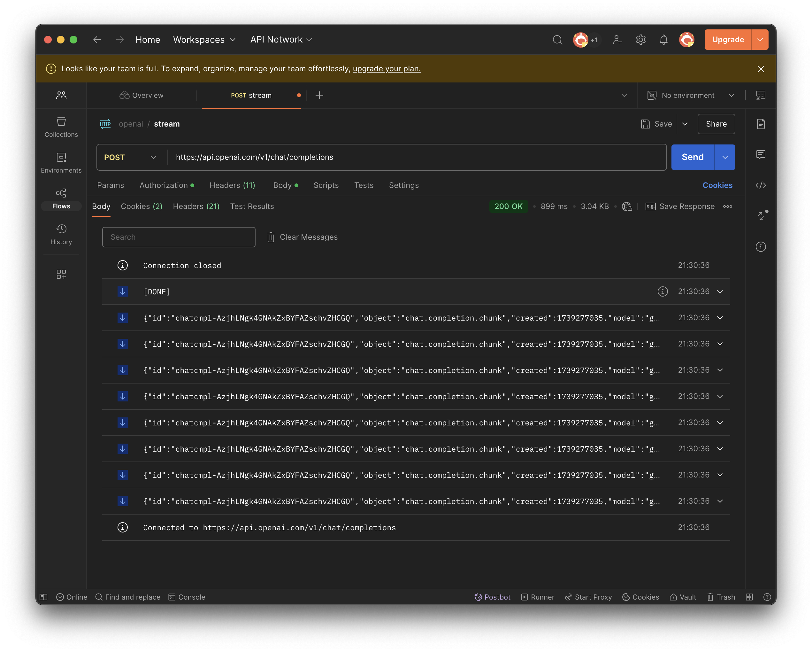
Task: Toggle sidebar visibility in status bar
Action: [x=44, y=597]
